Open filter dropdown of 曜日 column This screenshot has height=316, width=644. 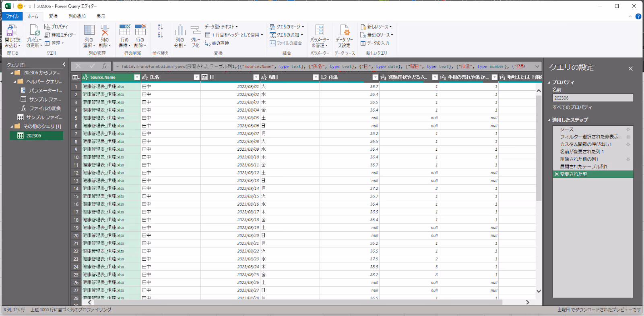point(316,77)
